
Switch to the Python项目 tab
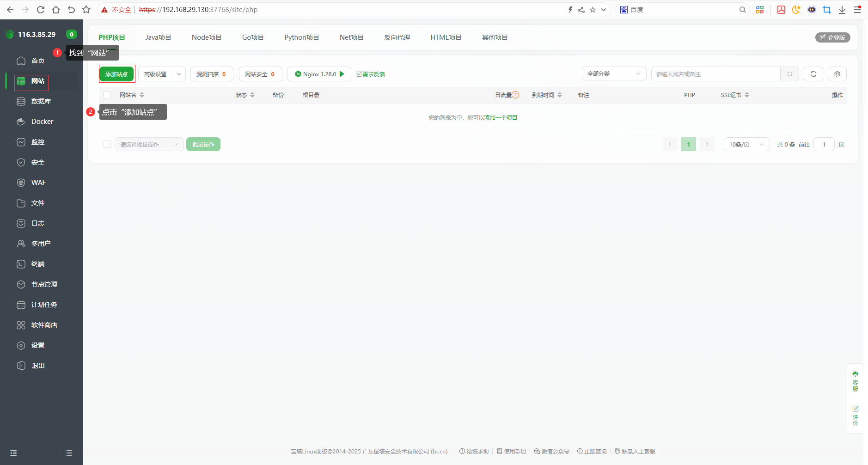[x=301, y=37]
